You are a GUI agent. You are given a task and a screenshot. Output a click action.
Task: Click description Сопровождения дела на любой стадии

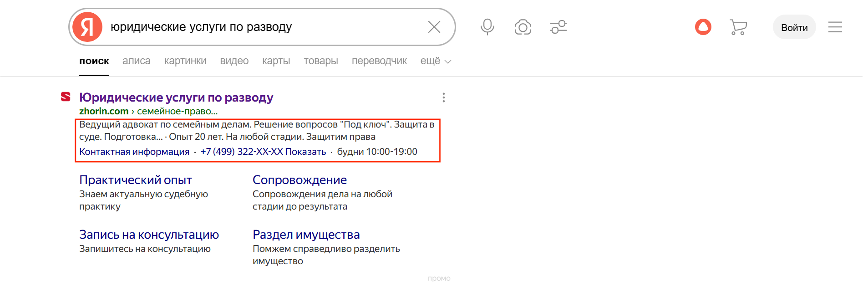[x=322, y=200]
